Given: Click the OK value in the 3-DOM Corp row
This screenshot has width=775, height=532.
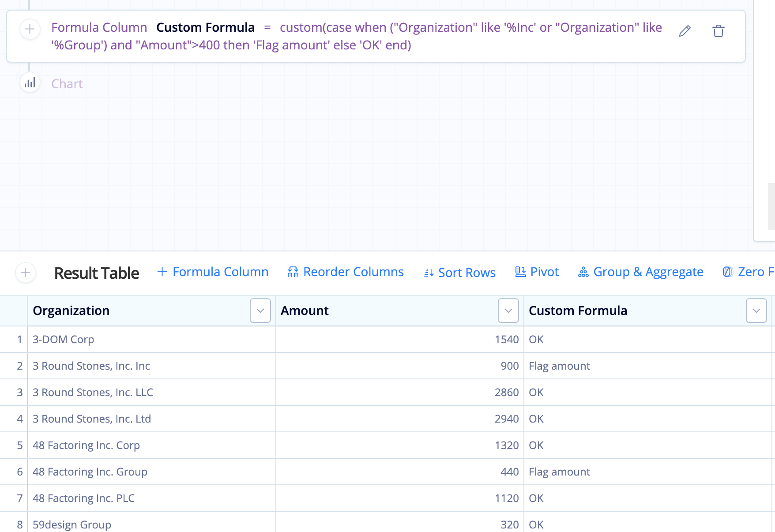Looking at the screenshot, I should (536, 339).
